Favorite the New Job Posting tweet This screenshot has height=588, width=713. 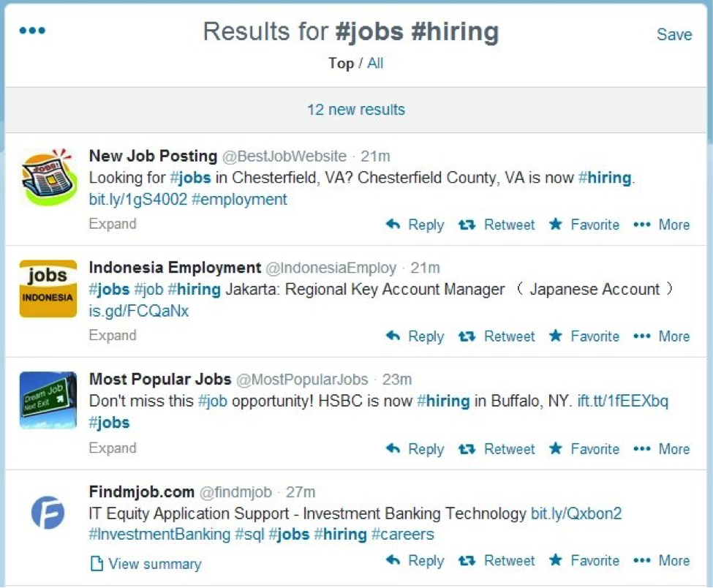point(584,225)
